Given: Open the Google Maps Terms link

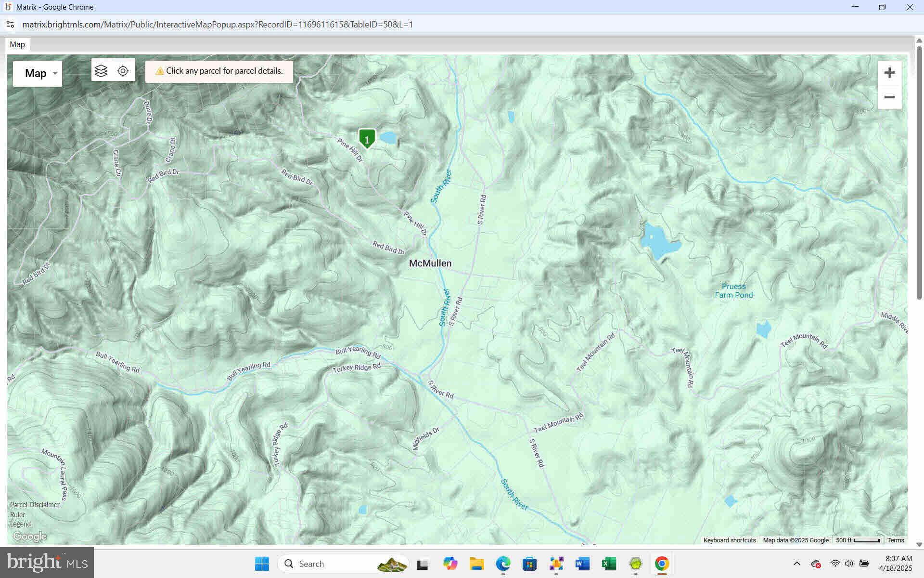Looking at the screenshot, I should coord(896,540).
